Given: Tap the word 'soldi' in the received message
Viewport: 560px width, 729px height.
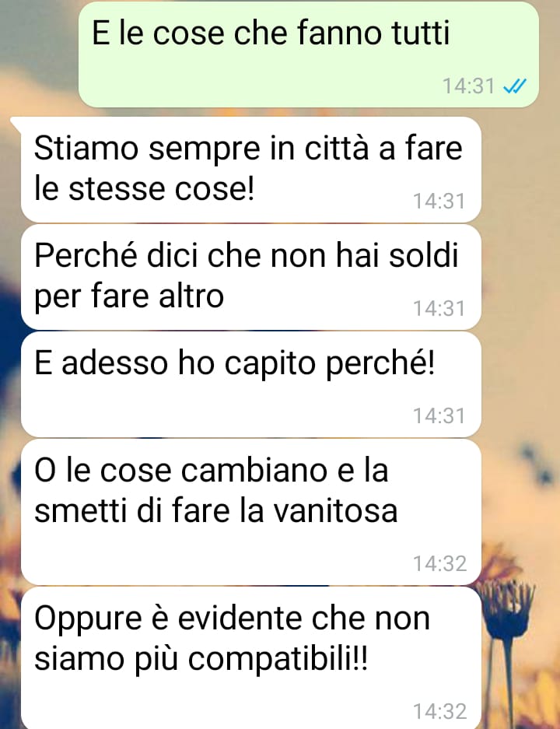Looking at the screenshot, I should pos(423,255).
